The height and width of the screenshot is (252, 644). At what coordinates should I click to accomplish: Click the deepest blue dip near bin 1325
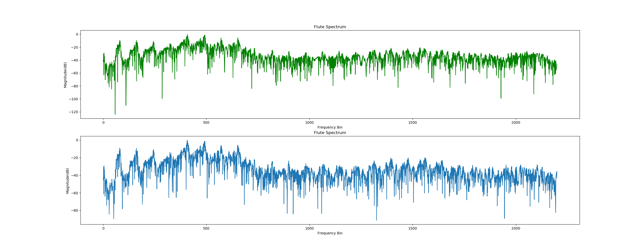(x=377, y=220)
